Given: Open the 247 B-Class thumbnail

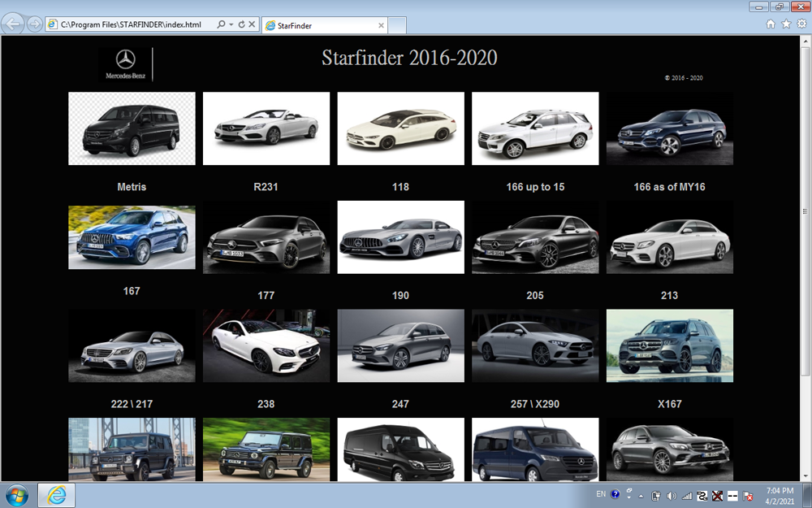Looking at the screenshot, I should pyautogui.click(x=401, y=345).
